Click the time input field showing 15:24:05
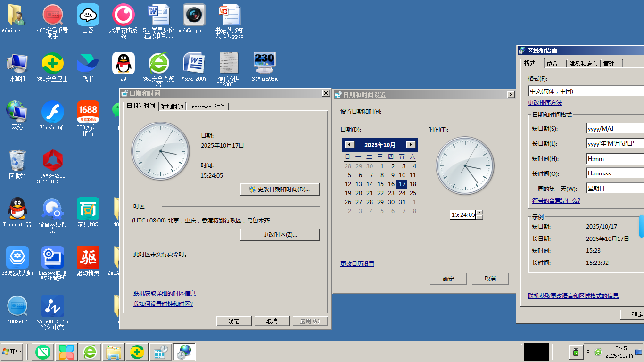 coord(463,215)
